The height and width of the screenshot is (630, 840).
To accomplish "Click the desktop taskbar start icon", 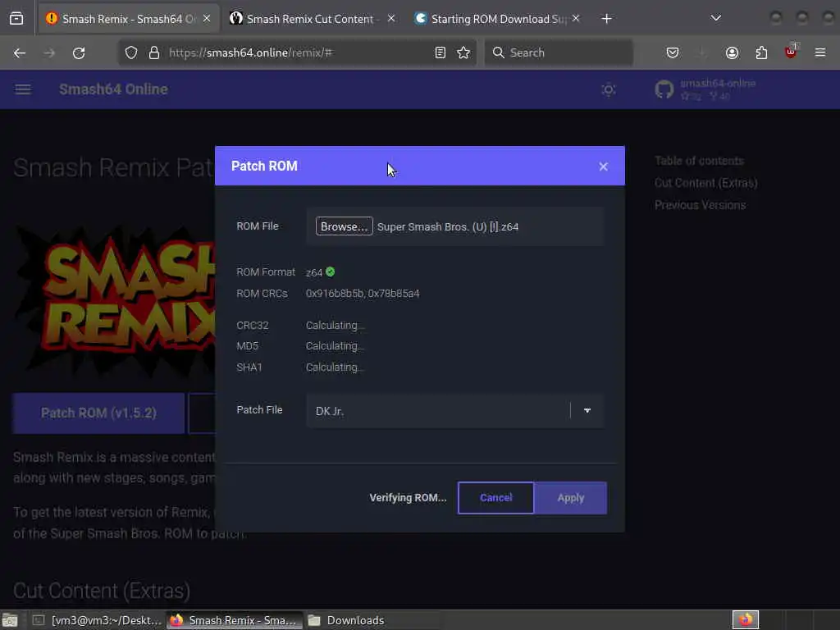I will (x=10, y=620).
